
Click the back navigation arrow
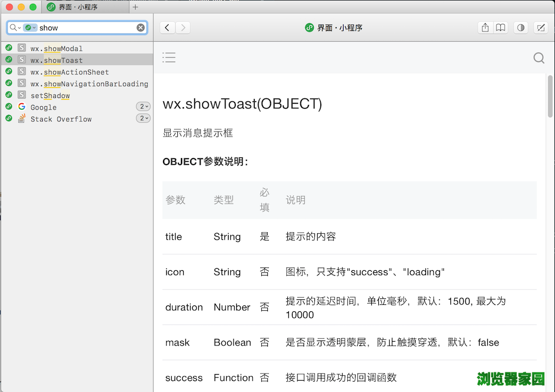167,28
